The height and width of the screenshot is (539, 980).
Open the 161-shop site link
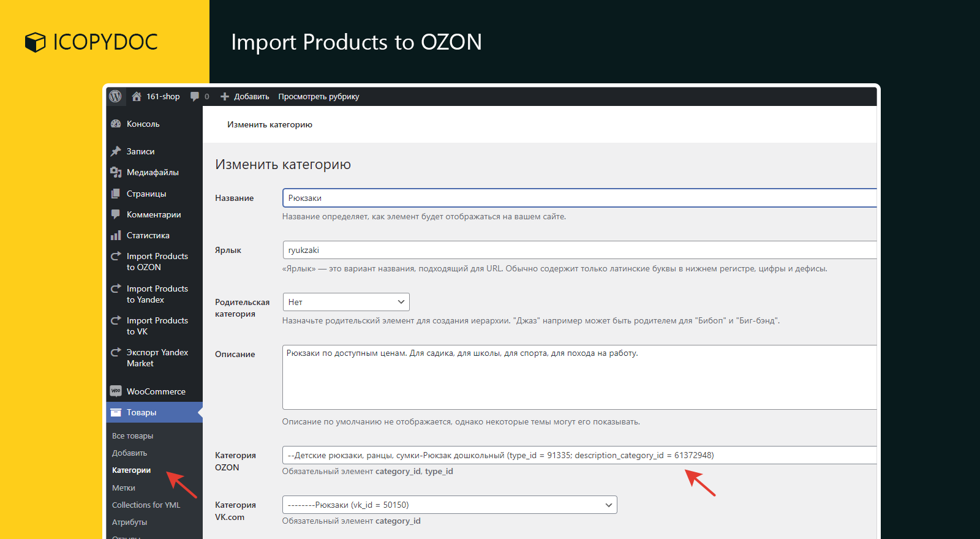[163, 96]
